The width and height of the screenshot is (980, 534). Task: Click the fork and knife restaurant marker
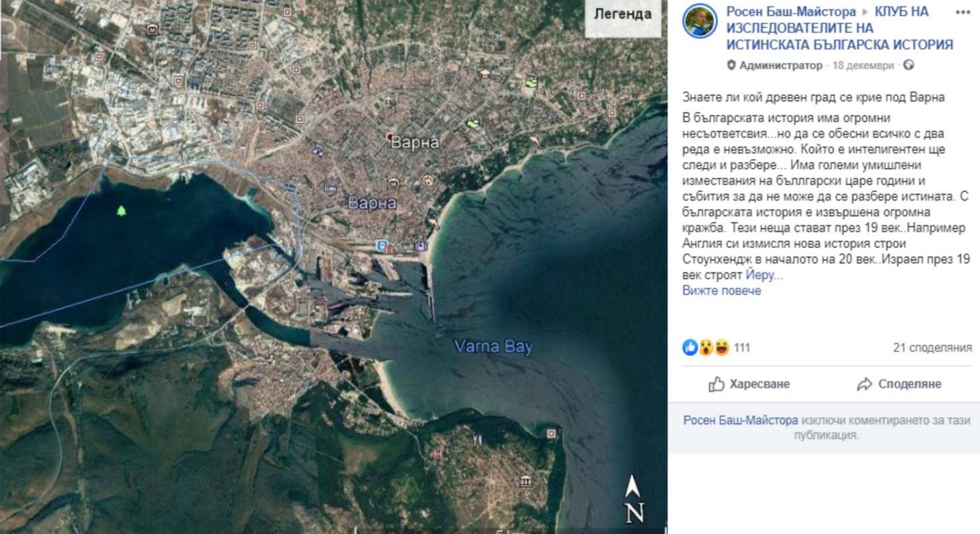(477, 440)
